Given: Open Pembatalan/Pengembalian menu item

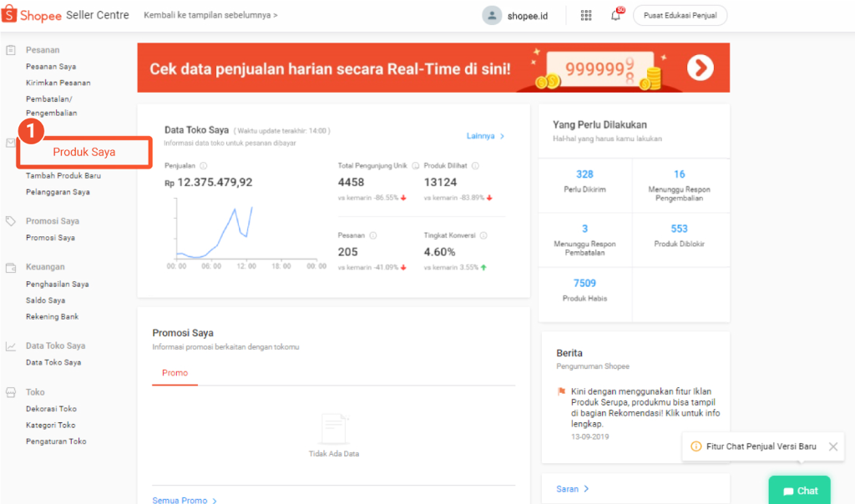Looking at the screenshot, I should click(51, 106).
